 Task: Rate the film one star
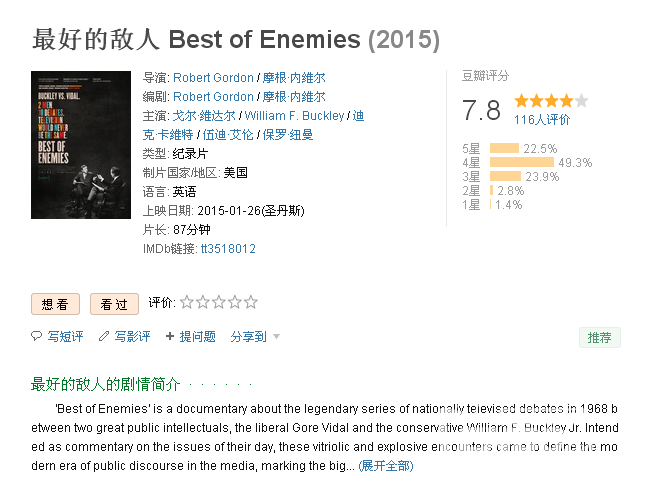pyautogui.click(x=187, y=302)
